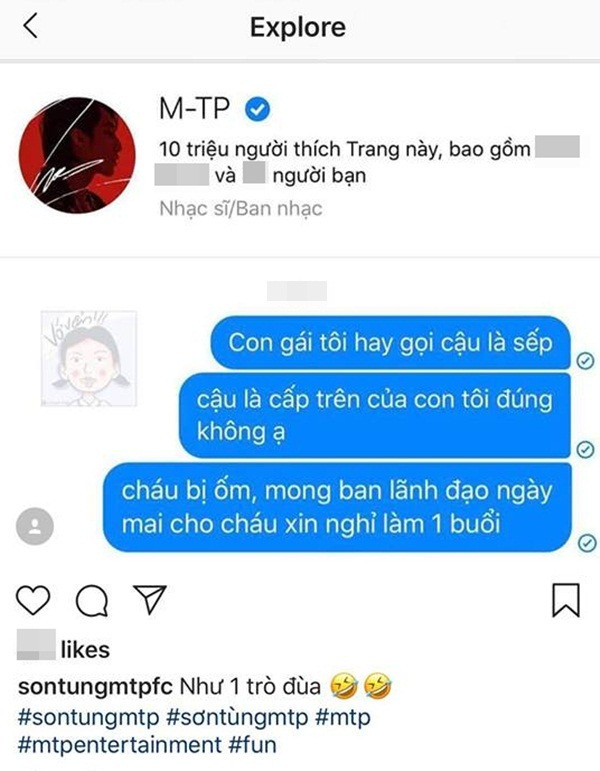Tap the back arrow next to Explore
The width and height of the screenshot is (600, 771).
[30, 26]
